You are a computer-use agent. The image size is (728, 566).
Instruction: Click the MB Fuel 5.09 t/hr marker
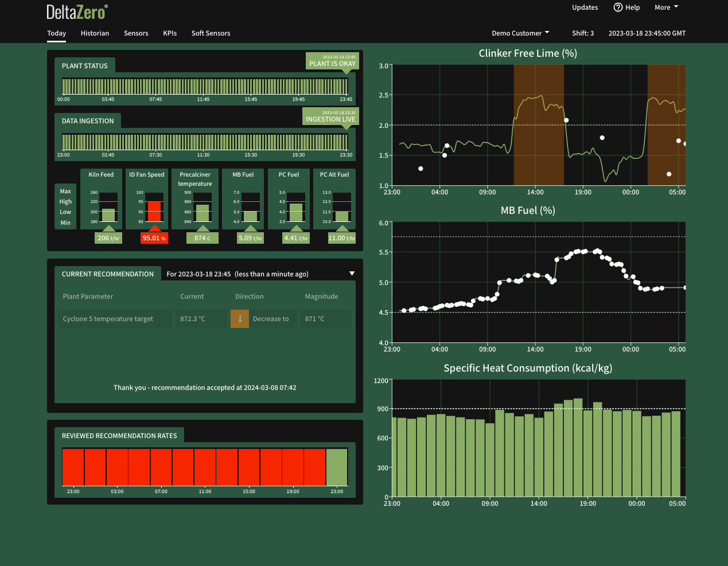point(251,238)
